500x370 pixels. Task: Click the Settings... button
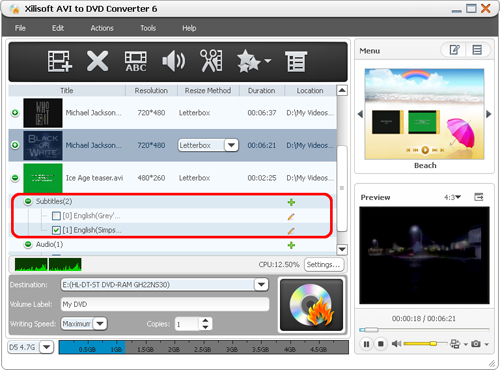tap(323, 265)
